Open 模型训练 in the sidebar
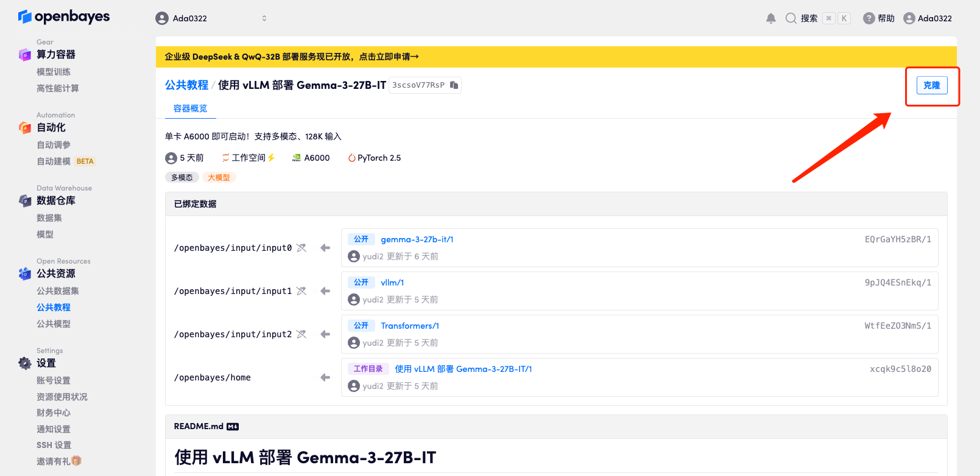Viewport: 980px width, 476px height. pyautogui.click(x=54, y=72)
